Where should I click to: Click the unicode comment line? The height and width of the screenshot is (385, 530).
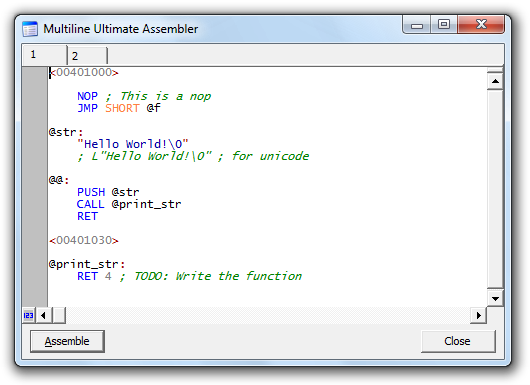point(193,156)
